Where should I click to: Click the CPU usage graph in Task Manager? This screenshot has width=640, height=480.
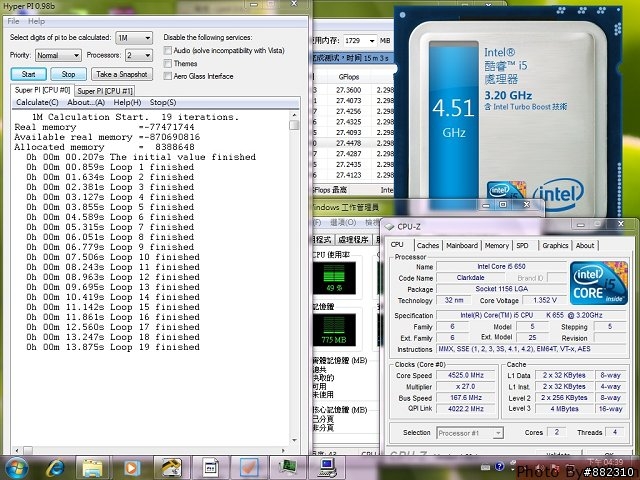pyautogui.click(x=334, y=278)
